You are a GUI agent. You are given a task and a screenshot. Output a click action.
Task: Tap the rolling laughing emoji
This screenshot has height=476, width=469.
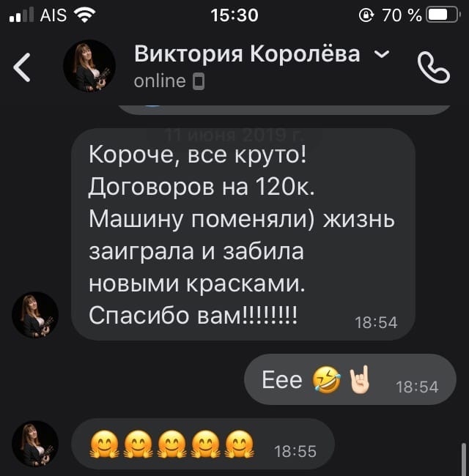(327, 379)
